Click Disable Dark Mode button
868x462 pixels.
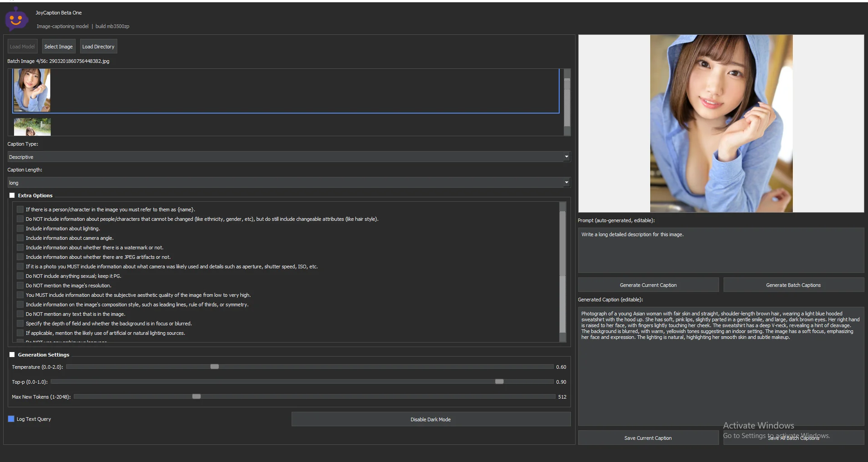pos(431,419)
